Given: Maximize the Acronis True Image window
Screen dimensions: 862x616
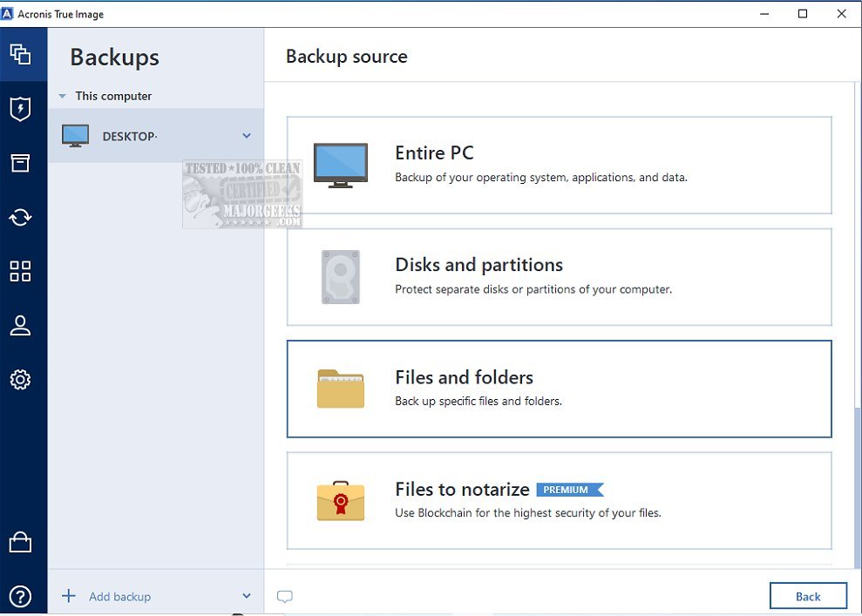Looking at the screenshot, I should (x=803, y=14).
